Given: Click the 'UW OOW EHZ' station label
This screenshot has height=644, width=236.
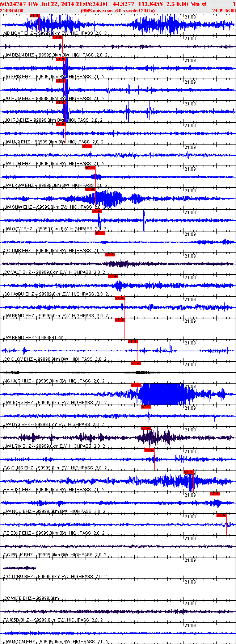Looking at the screenshot, I should [18, 229].
